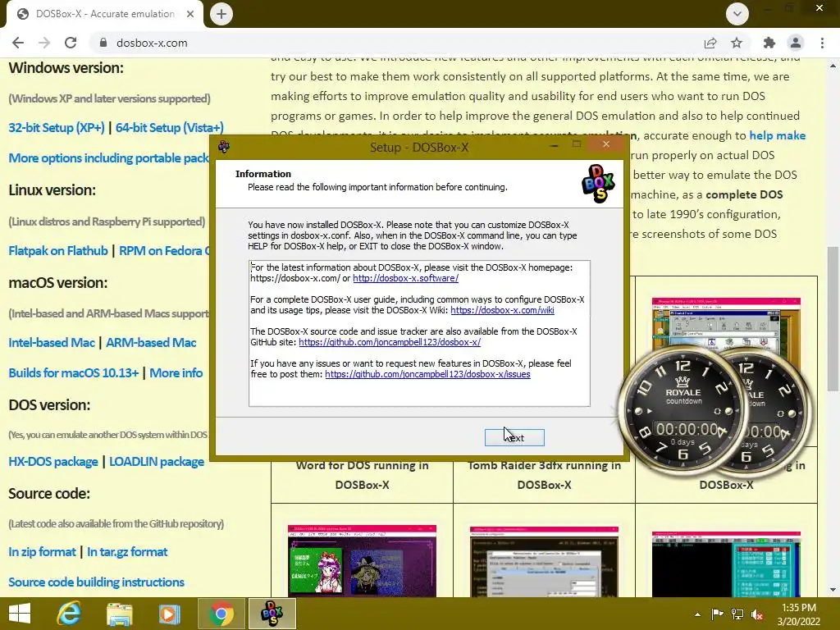Open More options including portable packages link
Screen dimensions: 840x630
tap(109, 158)
